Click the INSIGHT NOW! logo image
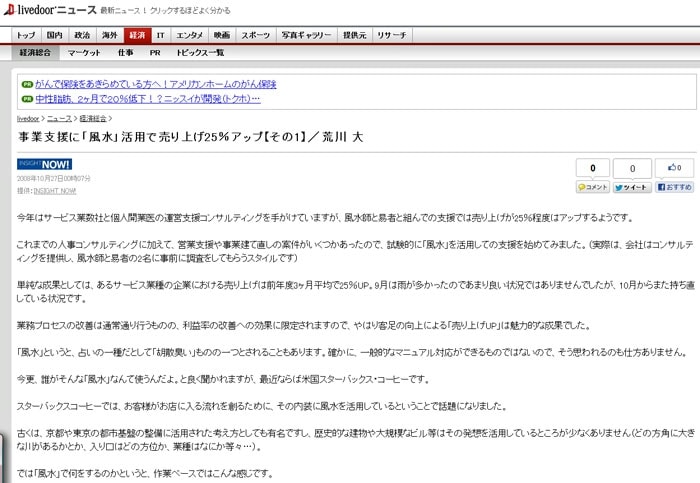This screenshot has width=700, height=483. (x=45, y=163)
